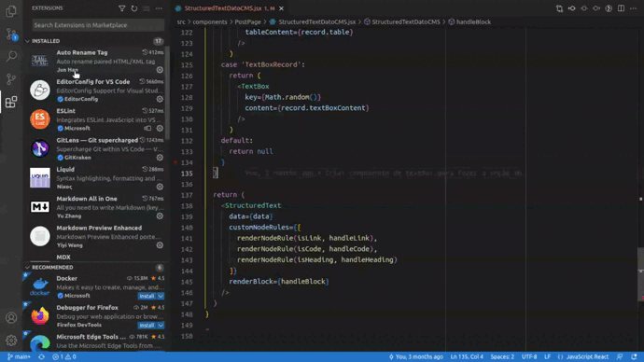Image resolution: width=644 pixels, height=362 pixels.
Task: Open problems panel via errors and warnings count
Action: pos(63,356)
